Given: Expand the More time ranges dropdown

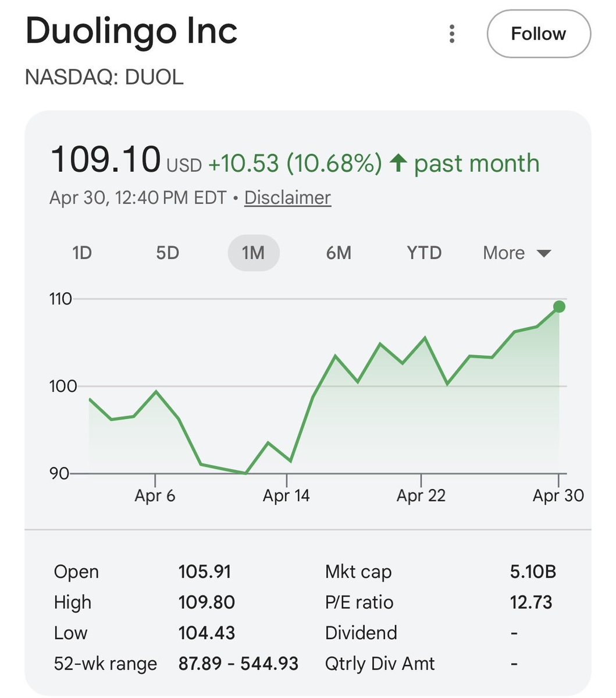Looking at the screenshot, I should click(x=517, y=253).
